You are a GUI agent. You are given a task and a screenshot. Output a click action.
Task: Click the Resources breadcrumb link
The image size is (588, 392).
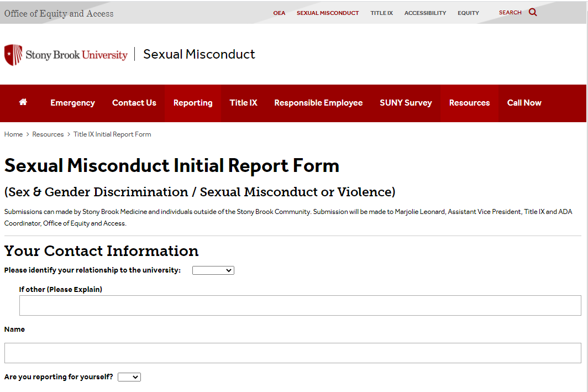[48, 134]
